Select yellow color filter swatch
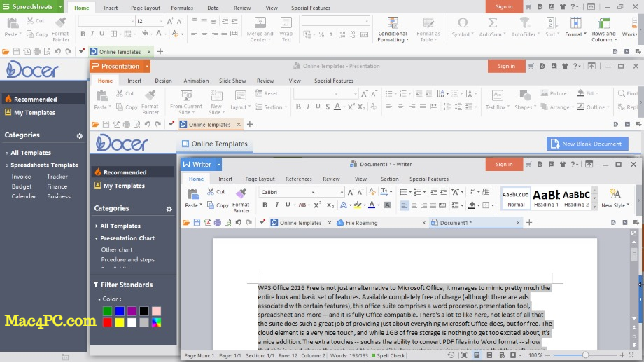Image resolution: width=644 pixels, height=363 pixels. pyautogui.click(x=120, y=323)
